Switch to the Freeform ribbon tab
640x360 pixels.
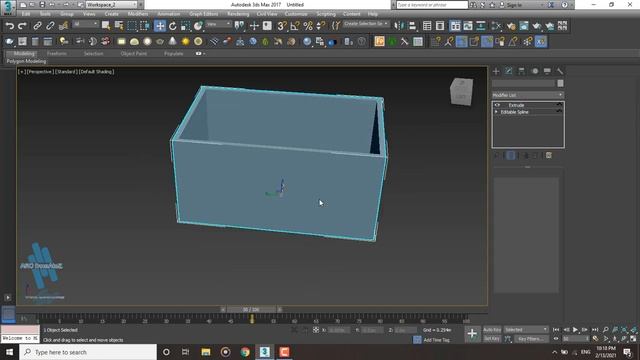coord(57,53)
